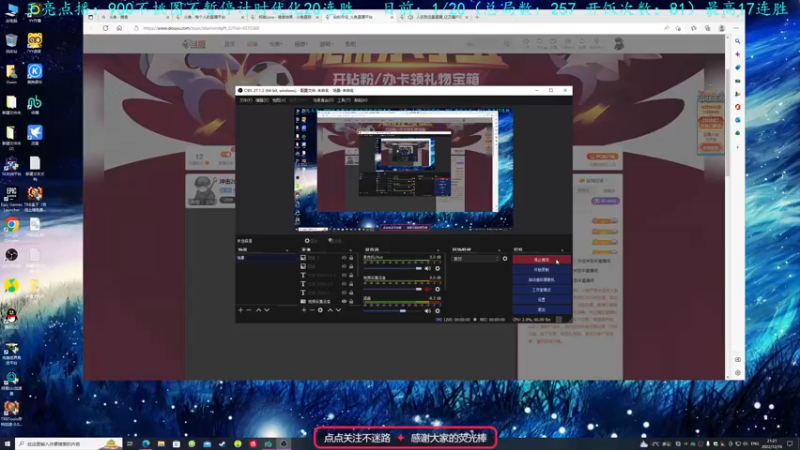The image size is (800, 450).
Task: Adjust 视频采集设备 audio volume slider
Action: 393,289
